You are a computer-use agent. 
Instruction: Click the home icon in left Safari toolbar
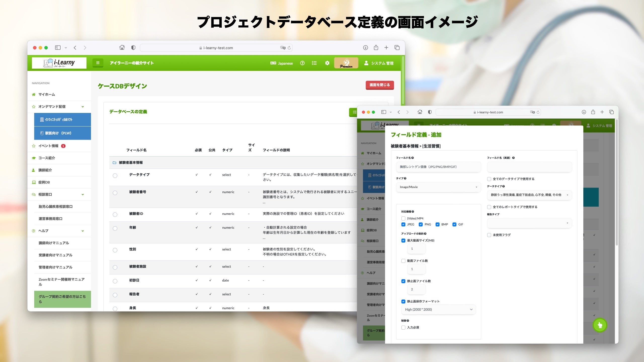click(122, 48)
